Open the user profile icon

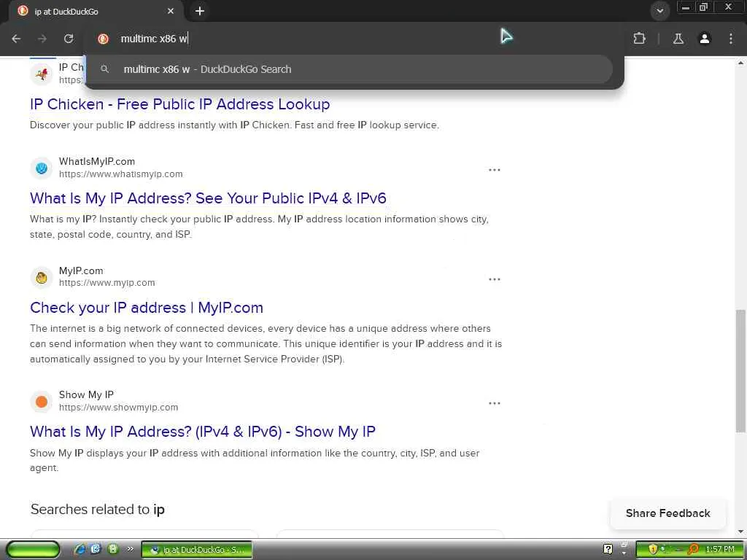click(x=705, y=39)
